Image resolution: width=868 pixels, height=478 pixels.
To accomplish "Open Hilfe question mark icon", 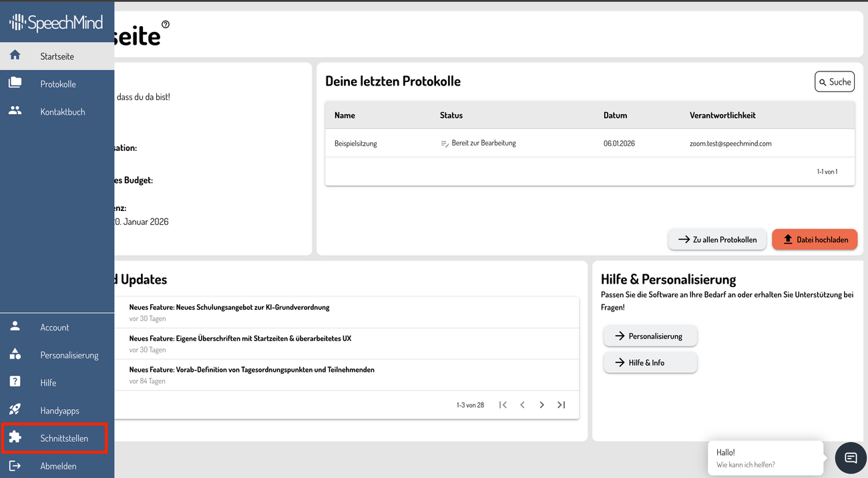I will click(15, 382).
